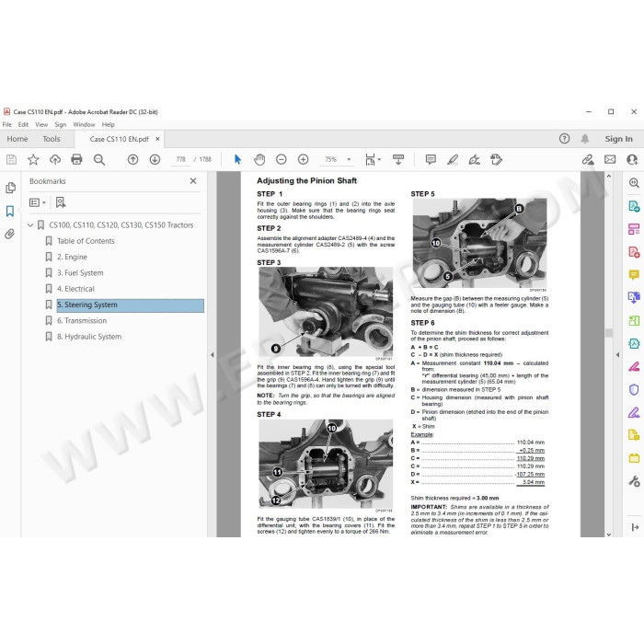Open the Window menu
The width and height of the screenshot is (644, 644).
pyautogui.click(x=84, y=124)
